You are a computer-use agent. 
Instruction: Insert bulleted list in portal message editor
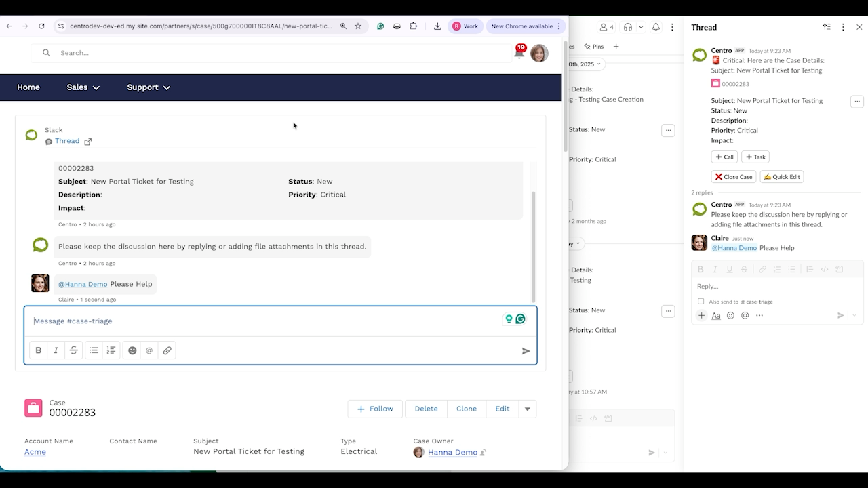click(94, 350)
